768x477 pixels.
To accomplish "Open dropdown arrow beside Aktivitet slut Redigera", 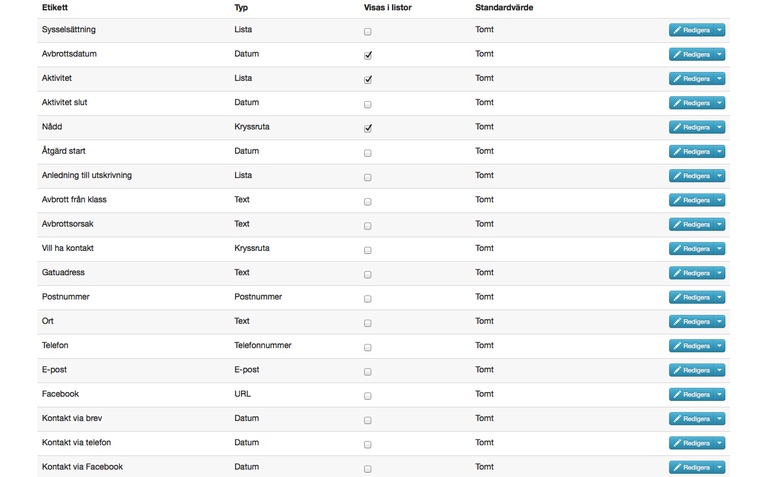I will 719,103.
